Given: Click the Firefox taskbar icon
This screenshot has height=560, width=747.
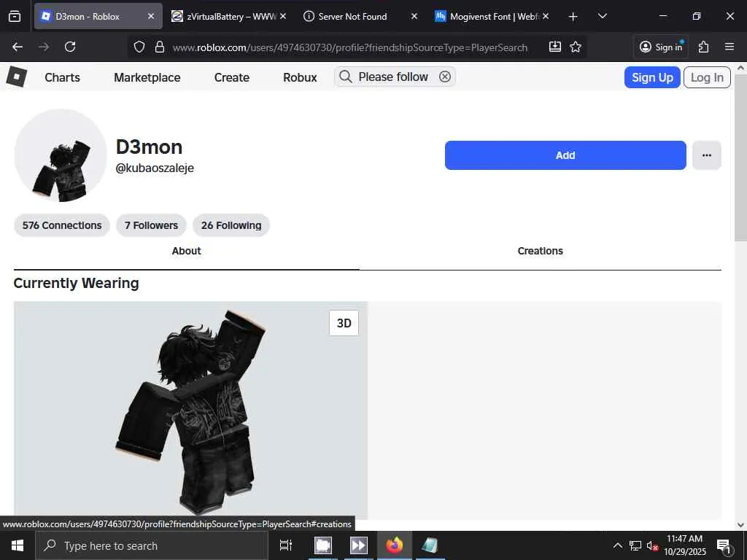Looking at the screenshot, I should click(x=395, y=545).
